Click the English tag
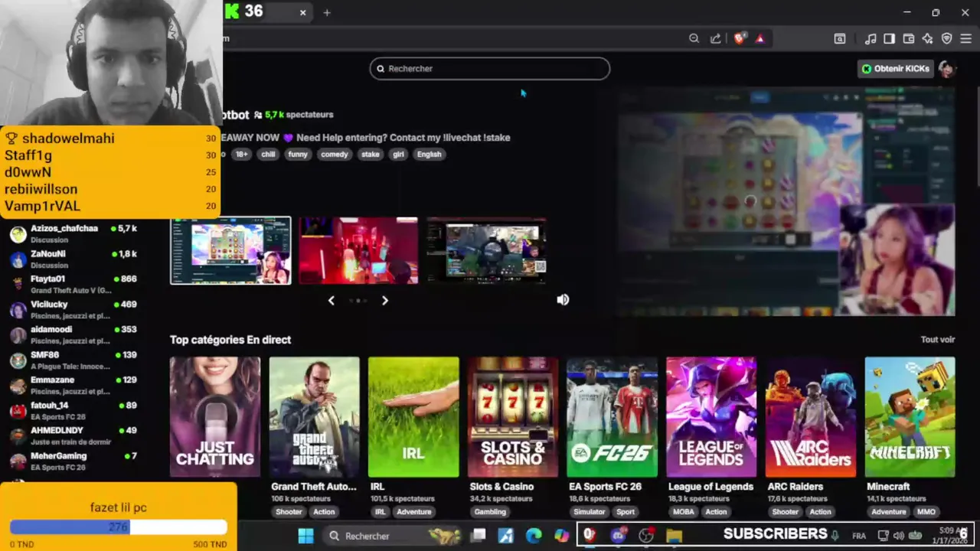980x551 pixels. (429, 154)
